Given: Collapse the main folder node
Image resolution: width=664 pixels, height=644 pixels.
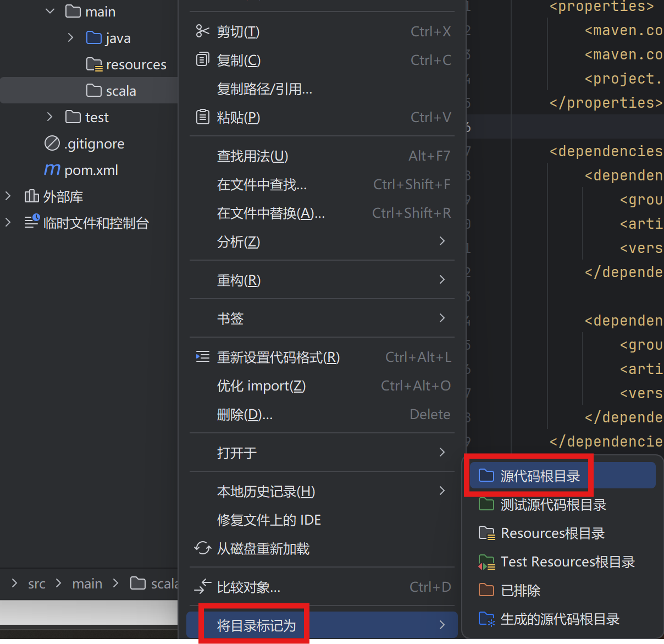Looking at the screenshot, I should point(50,11).
